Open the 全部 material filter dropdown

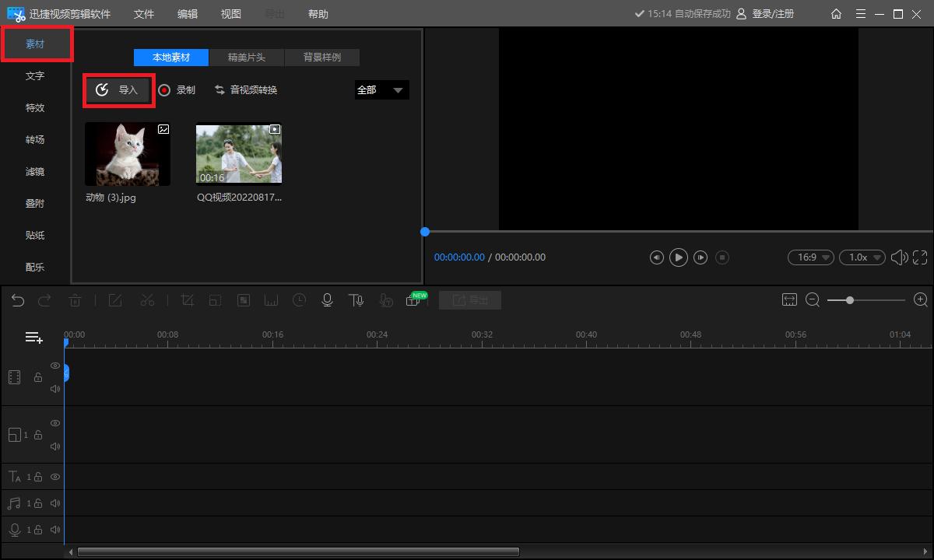tap(381, 90)
